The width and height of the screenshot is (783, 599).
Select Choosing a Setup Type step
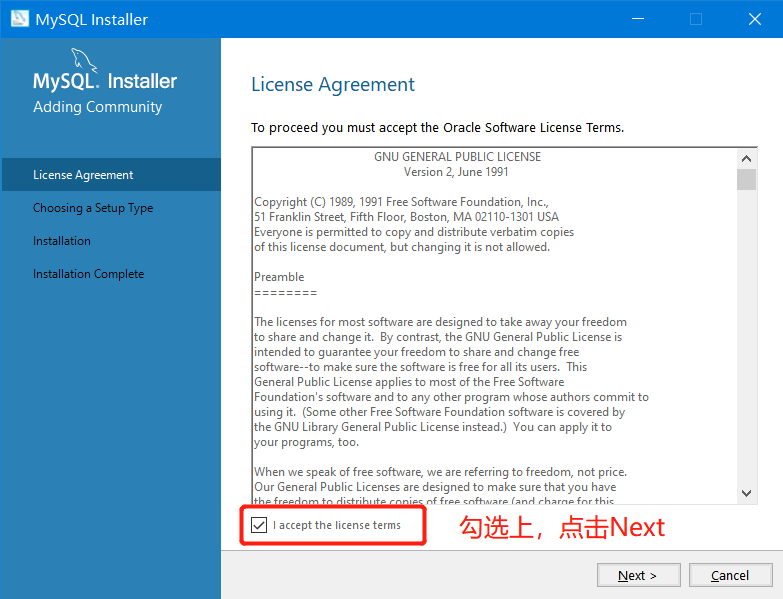93,208
